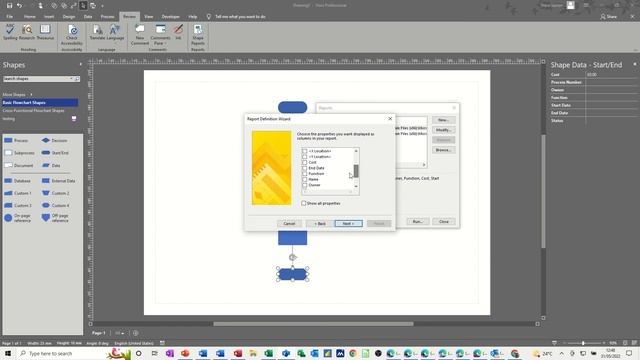The image size is (640, 360).
Task: Select the Custom 4 shape in stencil
Action: pos(56,205)
